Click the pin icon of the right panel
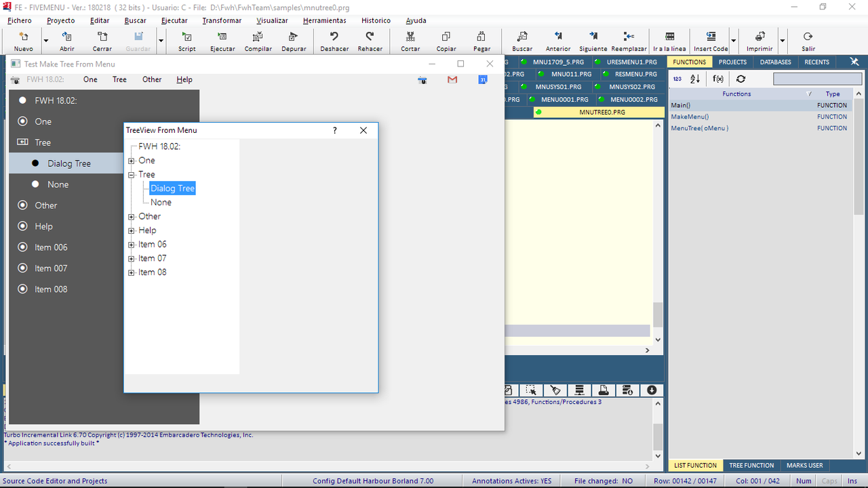The height and width of the screenshot is (488, 868). click(854, 62)
